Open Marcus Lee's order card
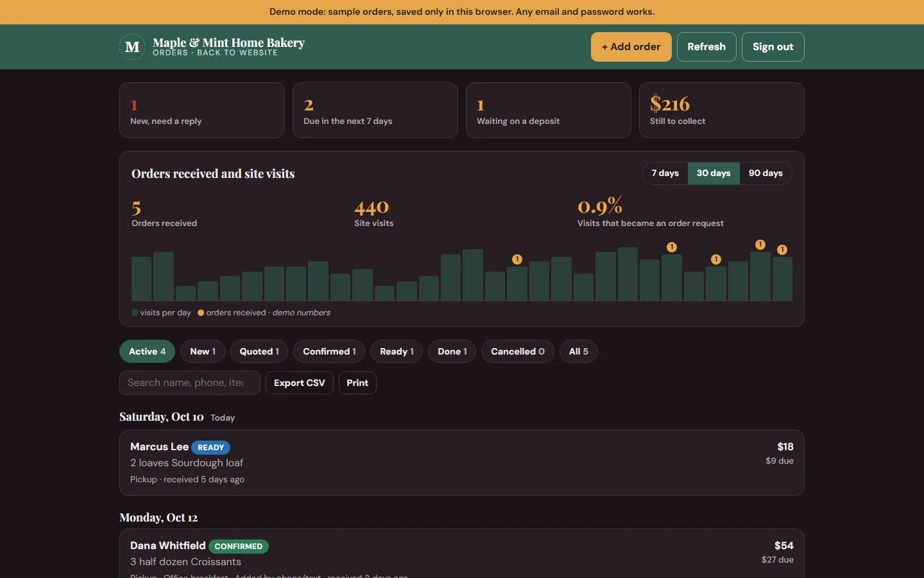The image size is (924, 578). [x=462, y=462]
